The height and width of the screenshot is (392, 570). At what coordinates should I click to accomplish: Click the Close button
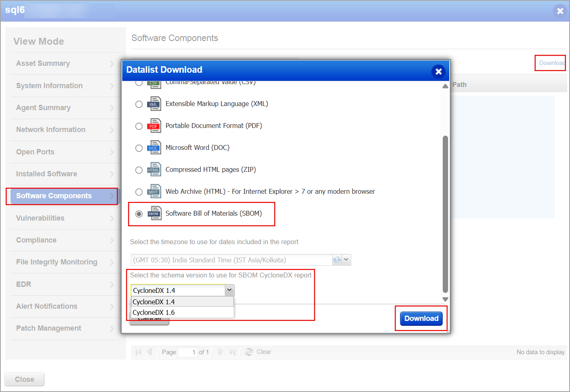(x=24, y=379)
